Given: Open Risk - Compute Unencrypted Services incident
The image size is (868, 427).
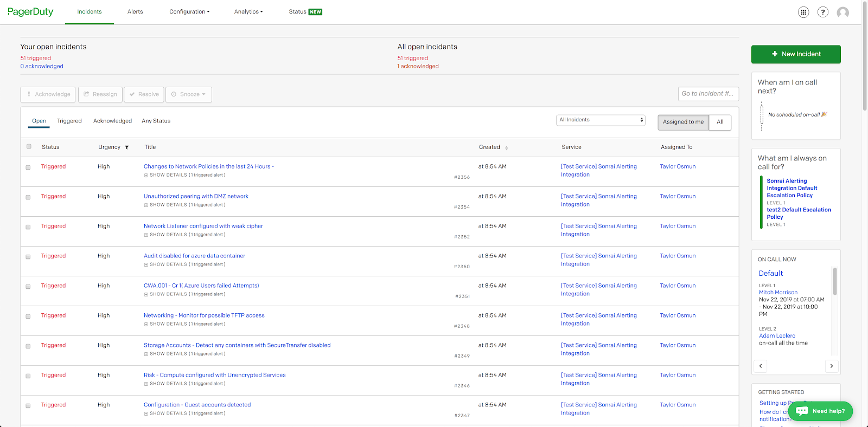Looking at the screenshot, I should click(214, 375).
